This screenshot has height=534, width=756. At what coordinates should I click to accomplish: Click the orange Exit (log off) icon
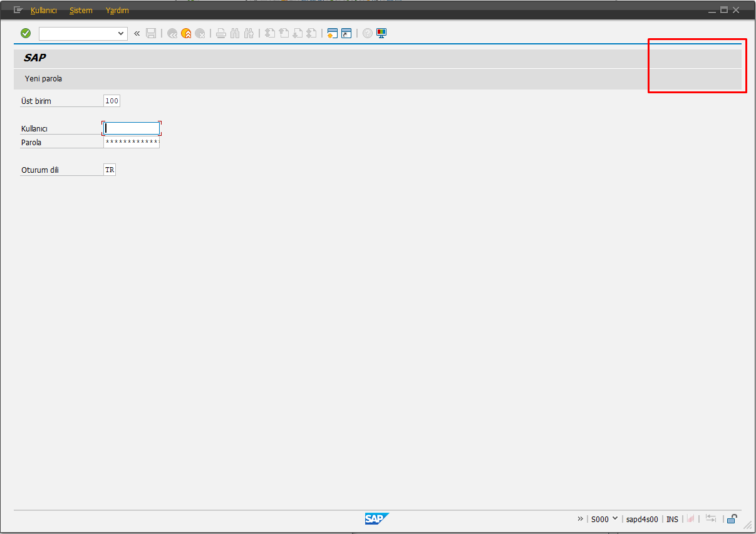pos(186,34)
